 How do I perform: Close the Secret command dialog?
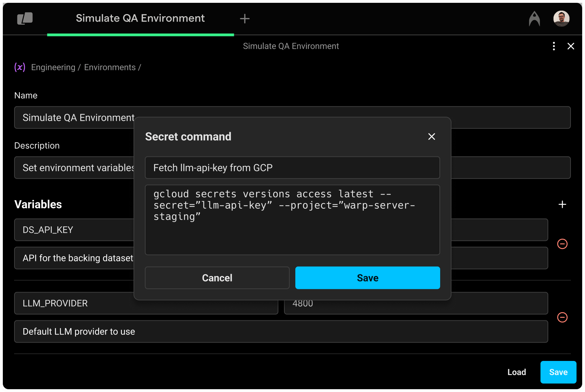431,137
